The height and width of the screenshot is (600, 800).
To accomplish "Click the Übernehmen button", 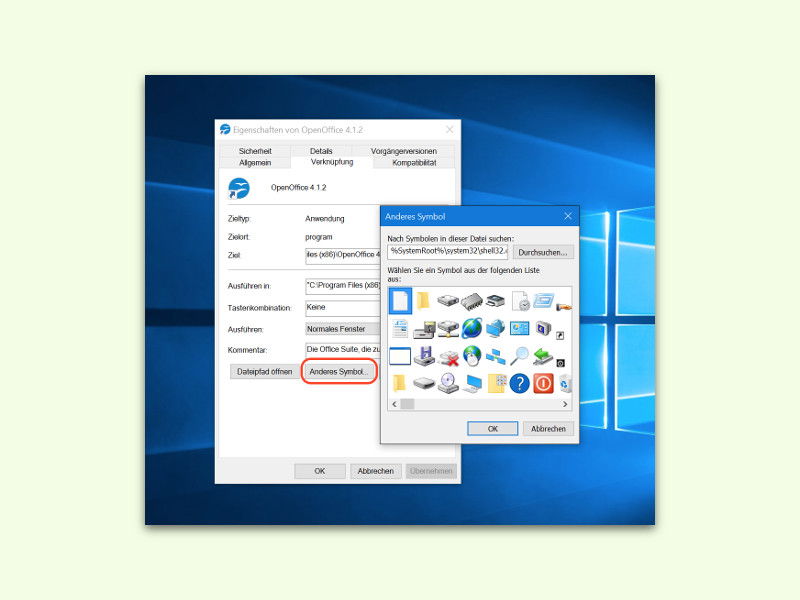I will 431,471.
